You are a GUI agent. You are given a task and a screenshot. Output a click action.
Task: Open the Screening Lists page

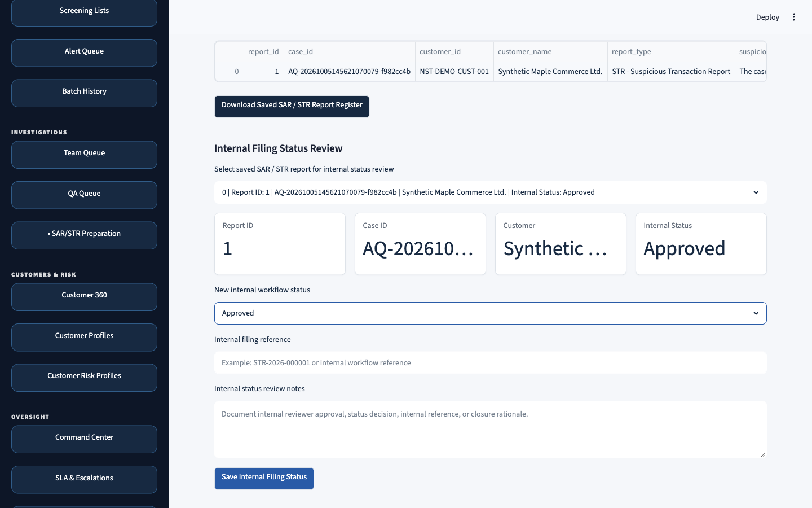click(x=84, y=12)
